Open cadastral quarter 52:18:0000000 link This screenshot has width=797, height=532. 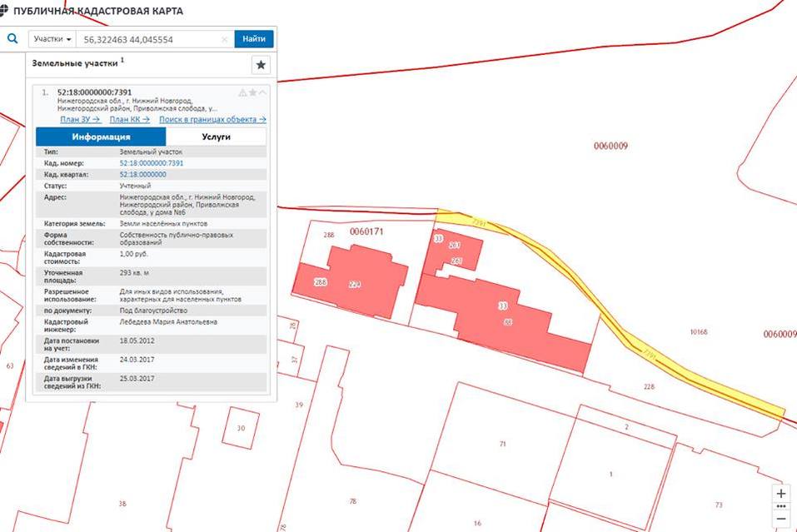coord(143,175)
